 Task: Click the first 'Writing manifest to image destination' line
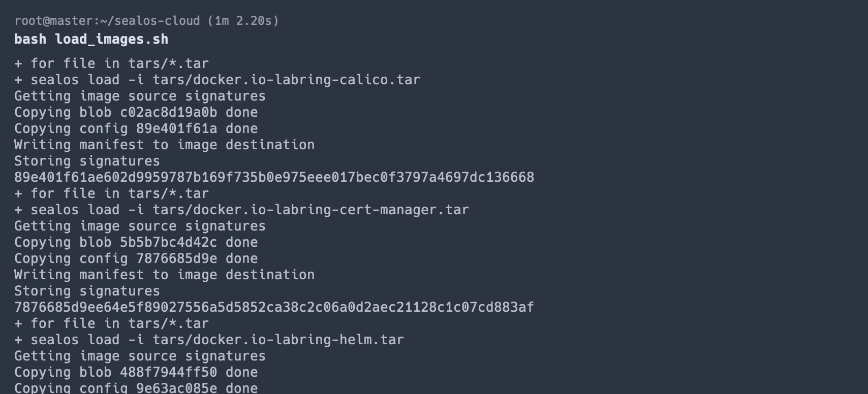pyautogui.click(x=164, y=145)
